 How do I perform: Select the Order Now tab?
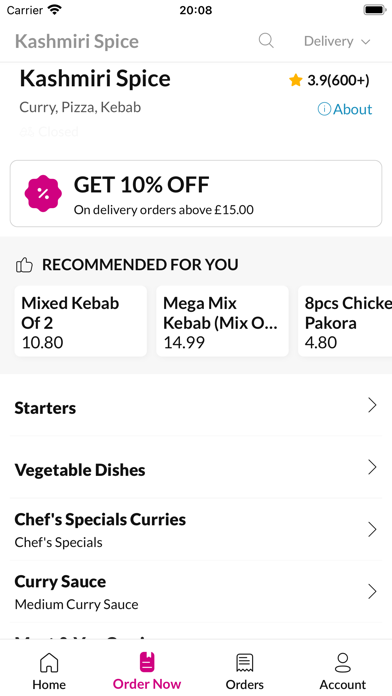coord(147,671)
